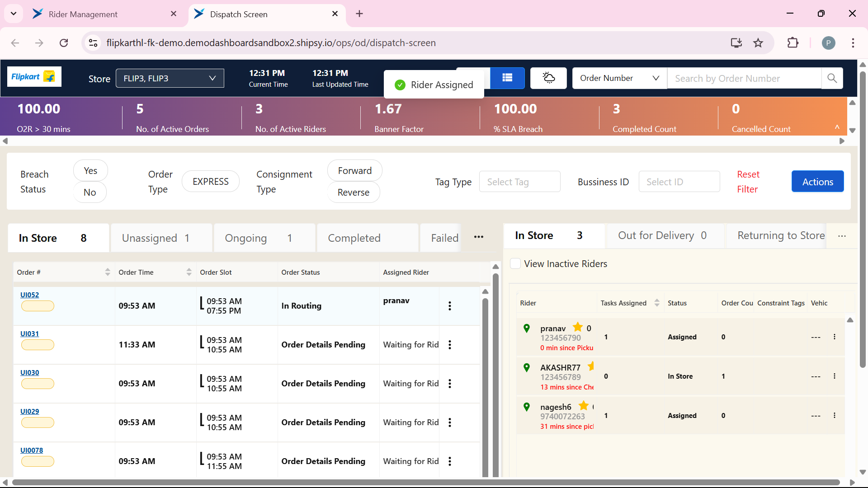Show more order tabs via ellipsis
This screenshot has width=868, height=488.
tap(479, 237)
